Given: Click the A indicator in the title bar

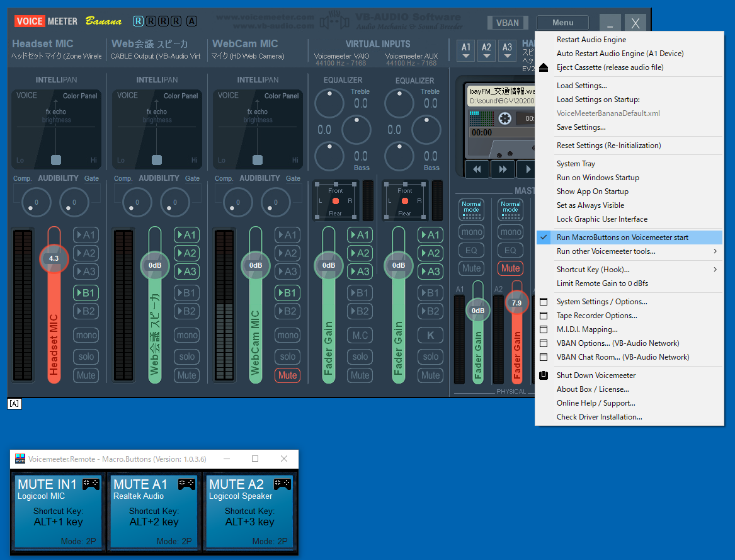Looking at the screenshot, I should pyautogui.click(x=191, y=21).
